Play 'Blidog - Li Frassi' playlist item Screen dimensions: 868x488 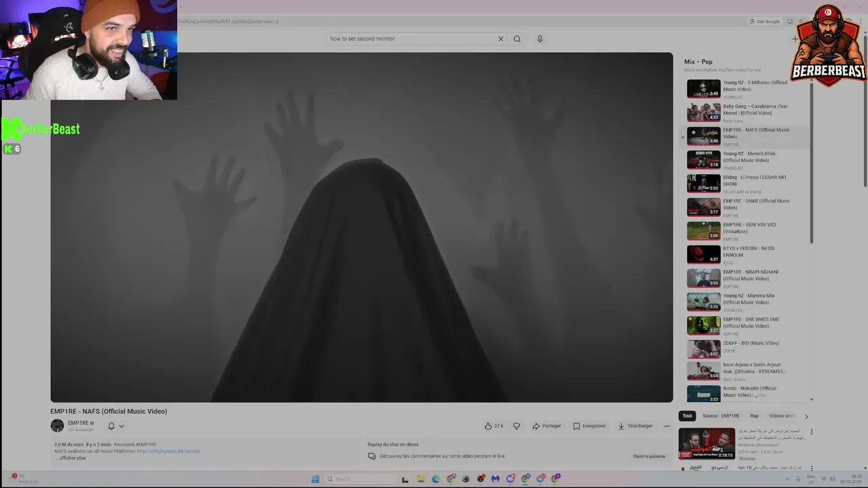pos(746,184)
